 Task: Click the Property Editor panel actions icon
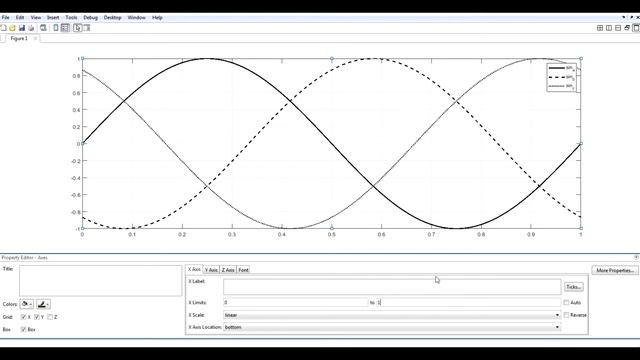point(636,258)
